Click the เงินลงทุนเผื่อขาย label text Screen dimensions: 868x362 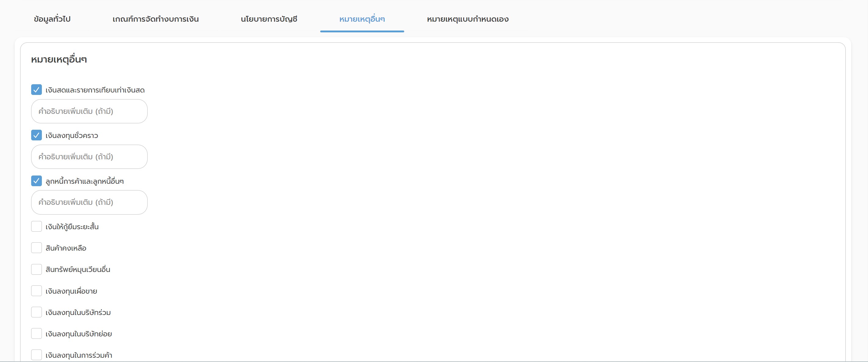pos(71,291)
